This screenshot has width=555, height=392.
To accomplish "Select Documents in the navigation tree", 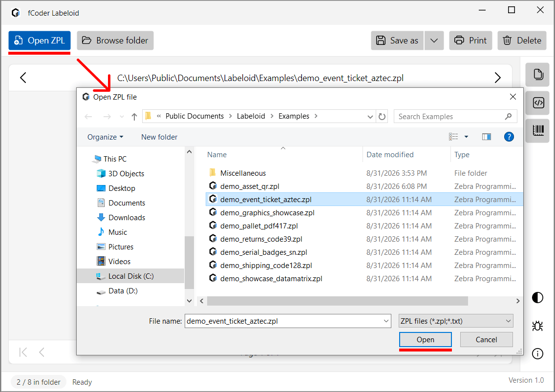I will tap(127, 203).
